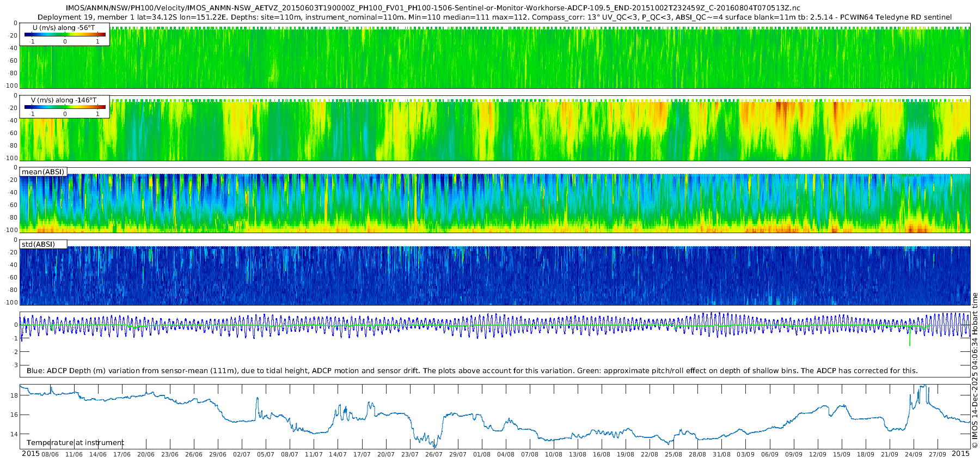Click the 'V (m/s) along -146°T' legend title

tap(64, 100)
